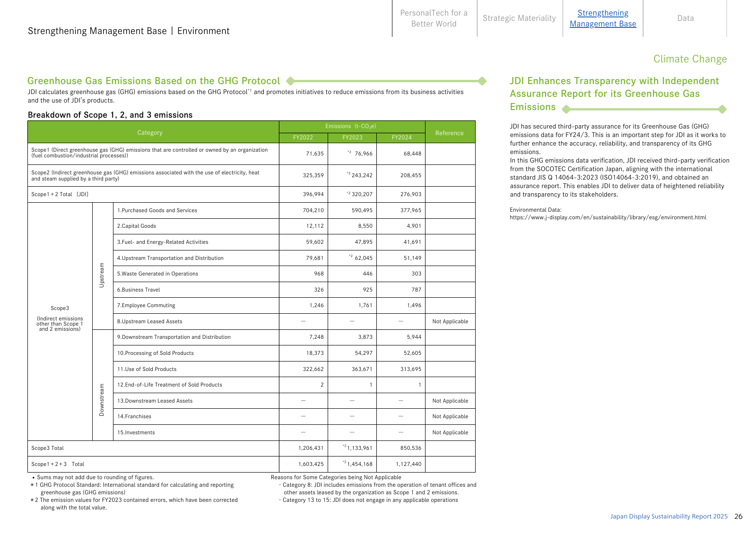Select the Purchased Goods and Services row label
Viewport: 756px width, 534px height.
157,210
